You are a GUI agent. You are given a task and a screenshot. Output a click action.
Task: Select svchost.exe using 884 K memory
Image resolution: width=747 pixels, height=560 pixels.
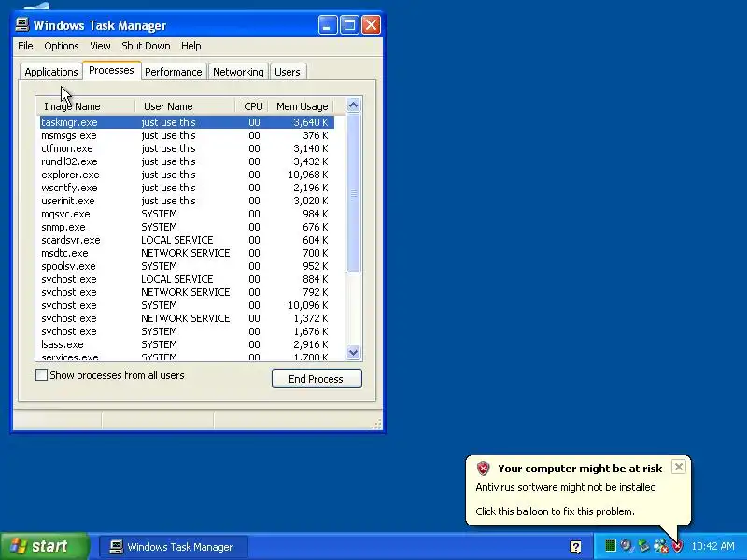coord(187,279)
